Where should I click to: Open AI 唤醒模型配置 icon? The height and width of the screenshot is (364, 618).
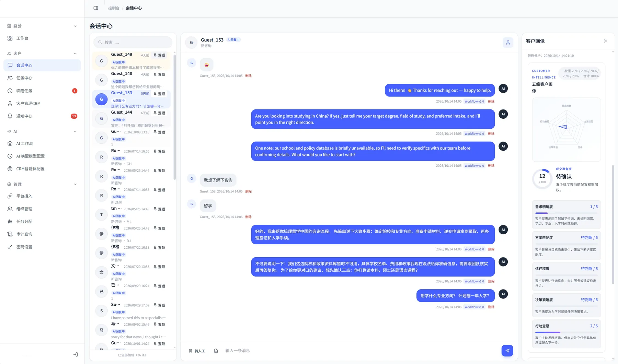(10, 156)
